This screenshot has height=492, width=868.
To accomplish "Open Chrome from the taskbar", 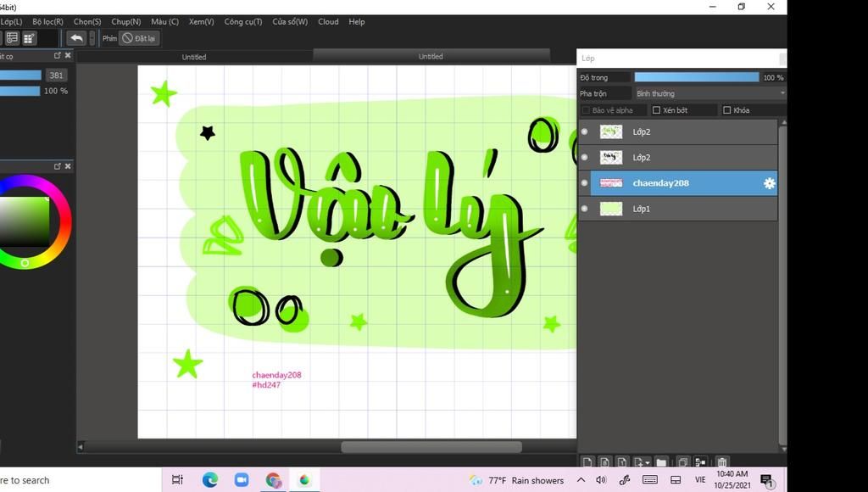I will (273, 480).
